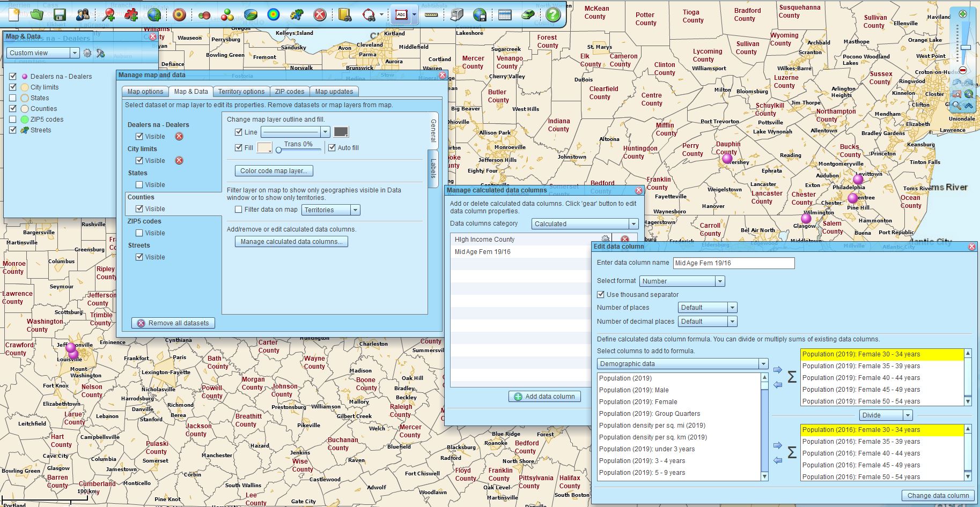Screen dimensions: 980x507
Task: Enable ZIP5 codes layer in Map & Data panel
Action: click(13, 119)
